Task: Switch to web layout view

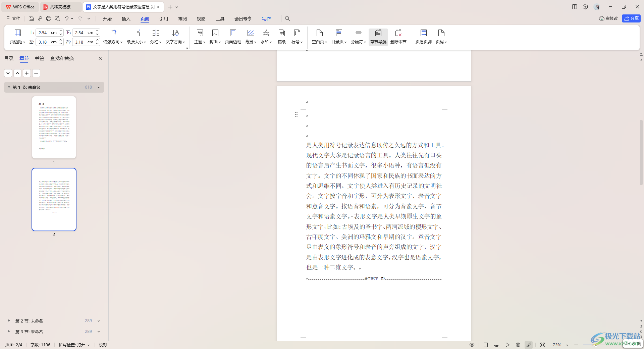Action: click(518, 345)
